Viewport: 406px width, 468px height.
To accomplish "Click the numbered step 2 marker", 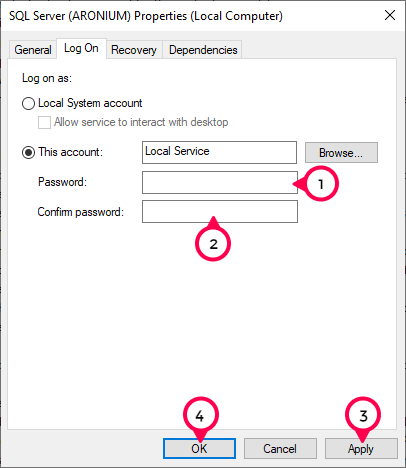I will click(x=213, y=244).
